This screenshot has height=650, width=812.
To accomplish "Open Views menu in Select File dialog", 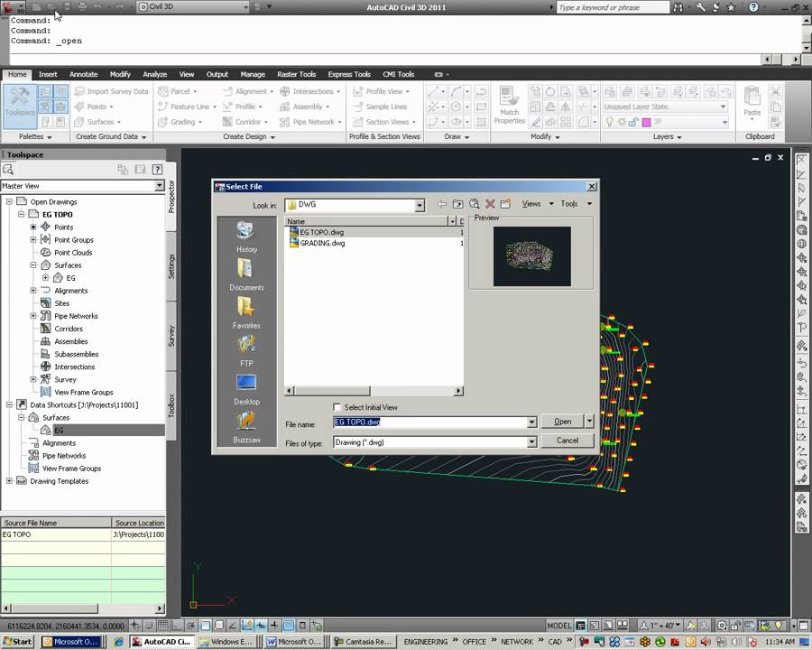I will click(x=538, y=204).
